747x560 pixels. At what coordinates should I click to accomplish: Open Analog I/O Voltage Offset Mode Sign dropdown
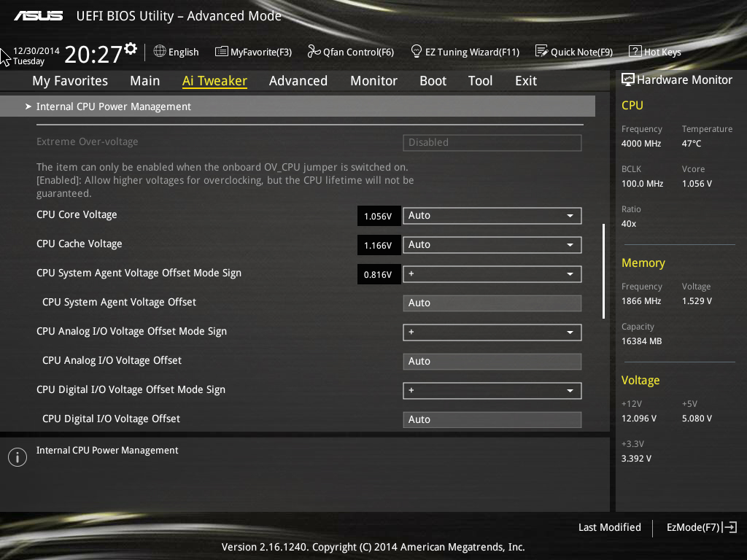492,332
